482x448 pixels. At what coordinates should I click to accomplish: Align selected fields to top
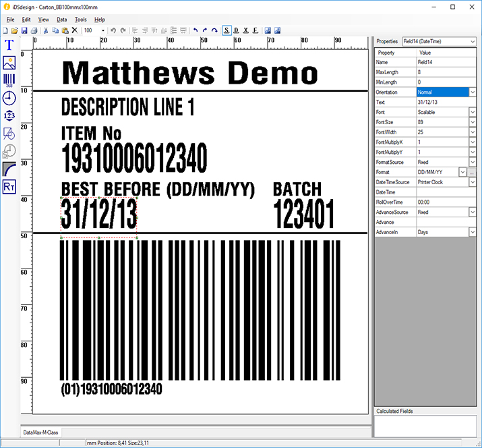[154, 30]
